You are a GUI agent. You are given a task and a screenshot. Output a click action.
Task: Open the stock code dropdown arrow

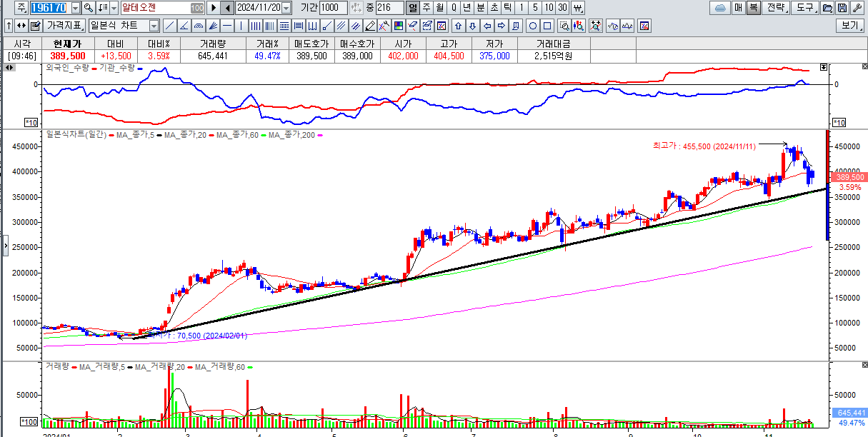coord(76,8)
